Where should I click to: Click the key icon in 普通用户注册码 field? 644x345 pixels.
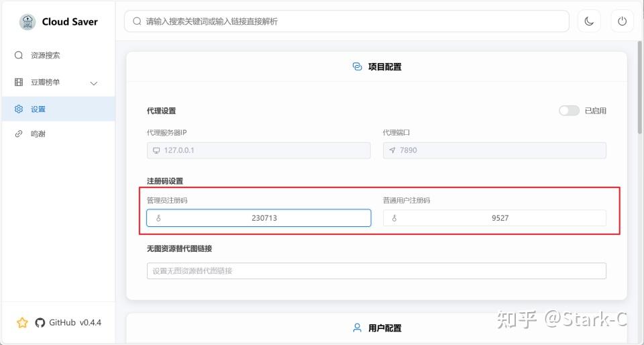(394, 218)
